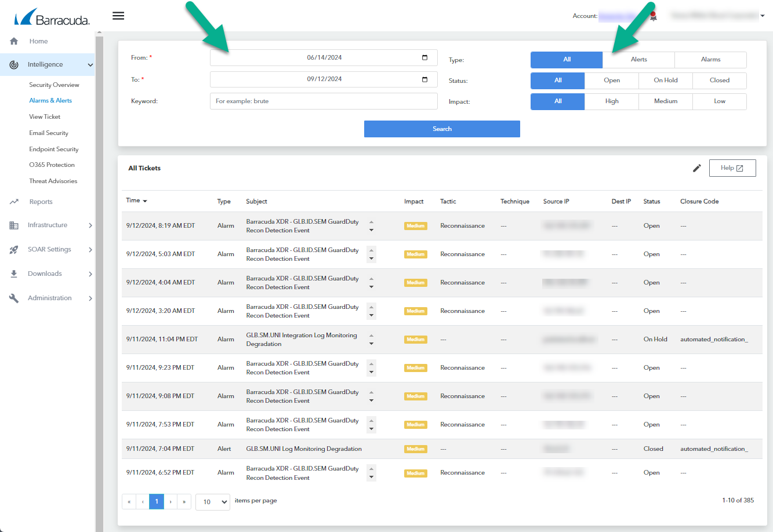Image resolution: width=773 pixels, height=532 pixels.
Task: Open items per page dropdown
Action: pyautogui.click(x=213, y=502)
